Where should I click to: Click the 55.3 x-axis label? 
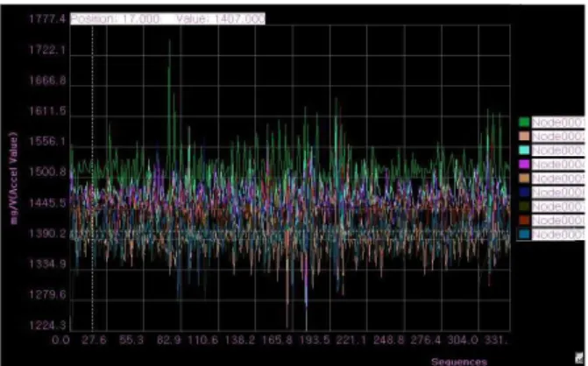coord(131,340)
